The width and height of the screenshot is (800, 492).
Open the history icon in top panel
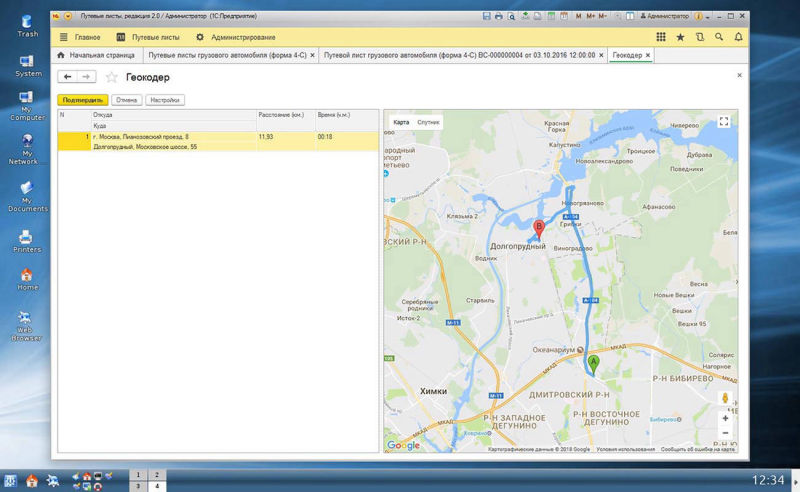700,37
